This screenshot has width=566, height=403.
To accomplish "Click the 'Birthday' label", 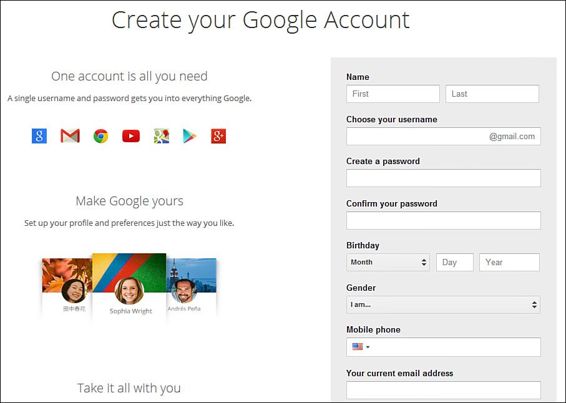I will (x=362, y=246).
